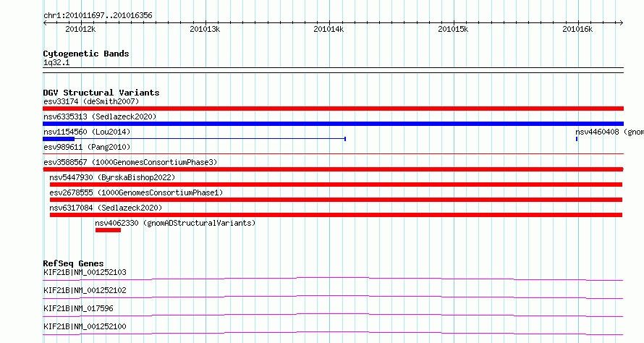644x343 pixels.
Task: Select the red nsv6317084 variant bar
Action: pos(336,215)
